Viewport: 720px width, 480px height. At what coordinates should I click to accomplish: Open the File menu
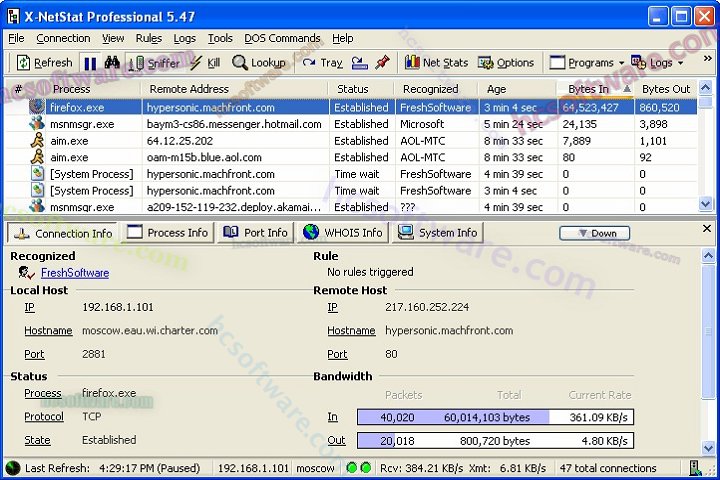click(x=17, y=38)
